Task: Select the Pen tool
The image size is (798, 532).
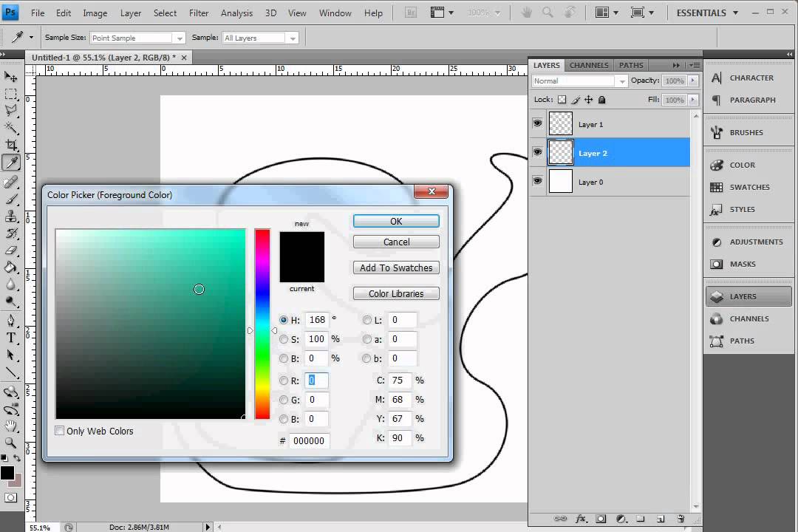Action: tap(10, 320)
